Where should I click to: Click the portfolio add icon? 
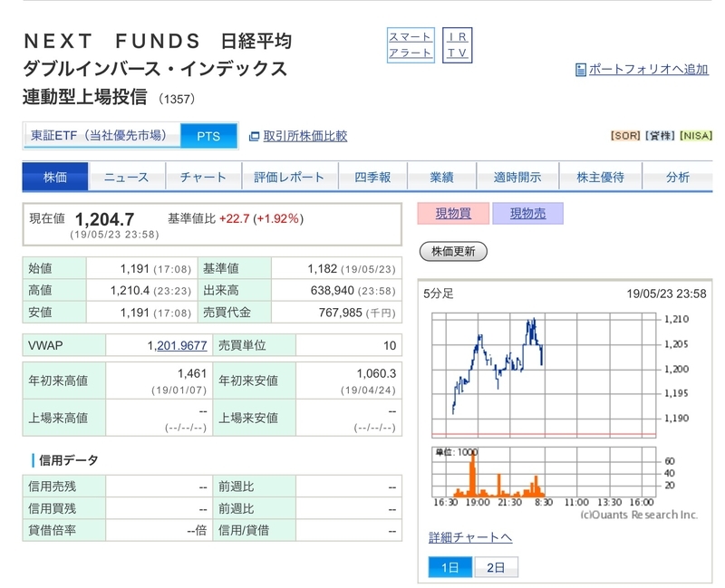click(x=580, y=70)
